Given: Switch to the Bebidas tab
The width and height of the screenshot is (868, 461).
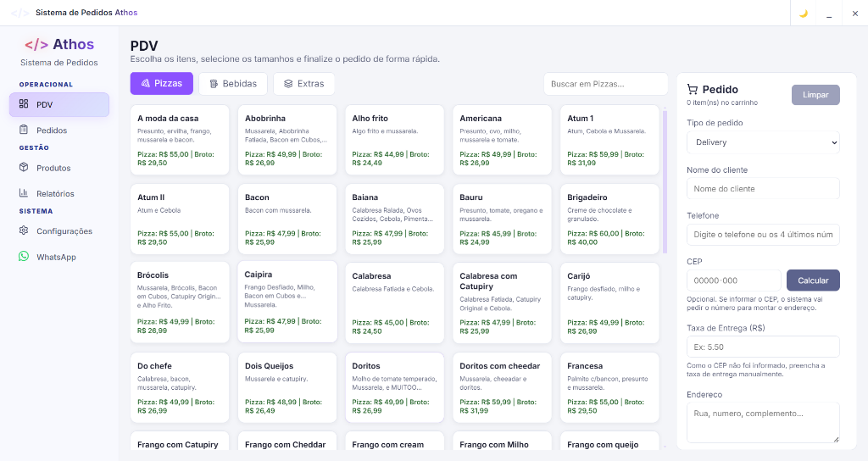Looking at the screenshot, I should point(233,84).
